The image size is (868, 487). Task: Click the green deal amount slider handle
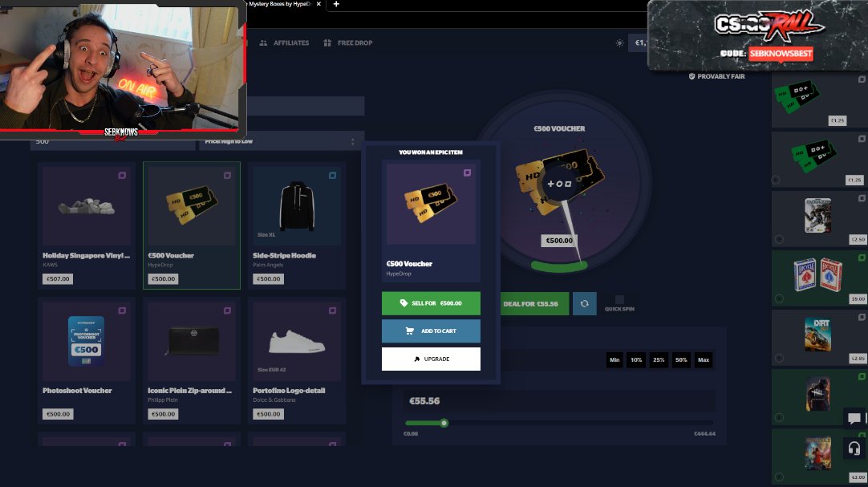coord(444,424)
